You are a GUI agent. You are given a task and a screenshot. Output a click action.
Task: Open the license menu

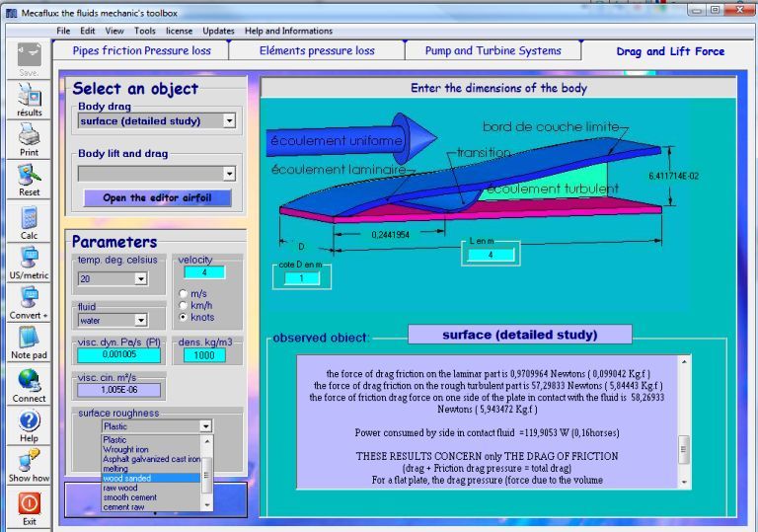(180, 31)
